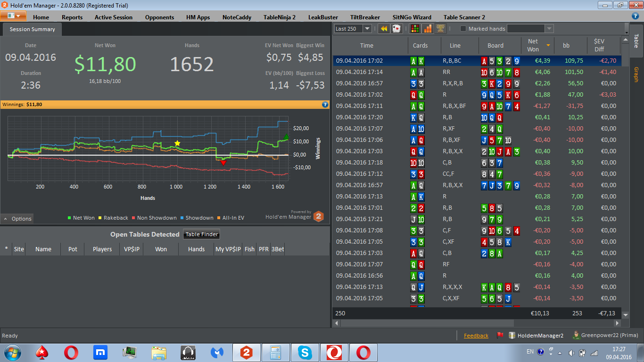
Task: Open the Reports menu
Action: pyautogui.click(x=72, y=17)
